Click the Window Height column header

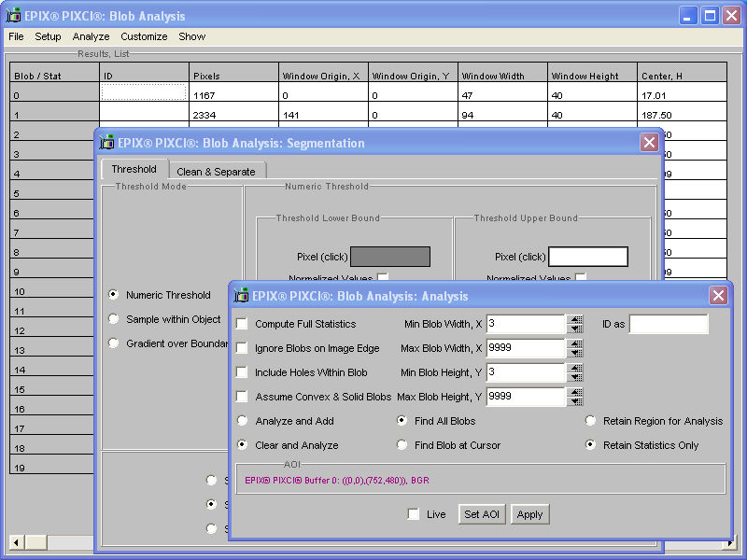tap(593, 73)
